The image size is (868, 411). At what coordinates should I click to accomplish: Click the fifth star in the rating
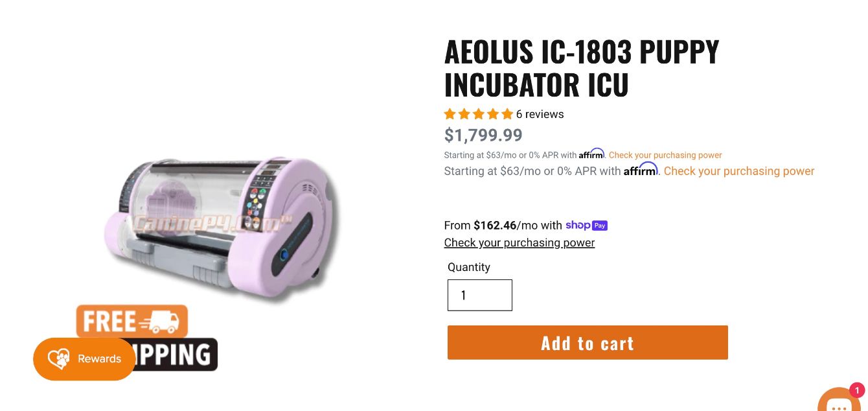coord(507,115)
